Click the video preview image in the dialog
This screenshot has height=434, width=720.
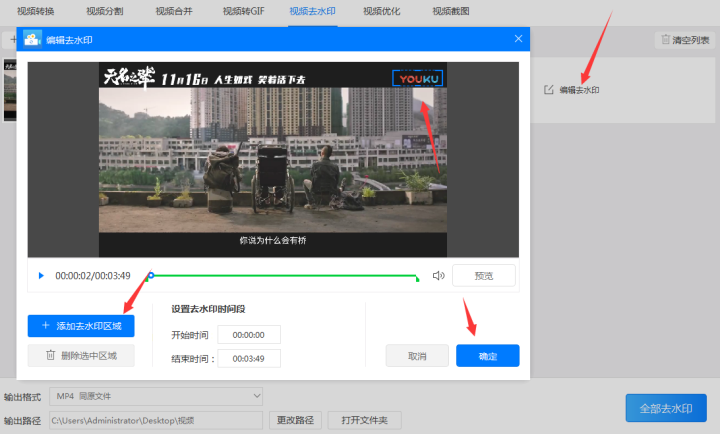[x=273, y=159]
